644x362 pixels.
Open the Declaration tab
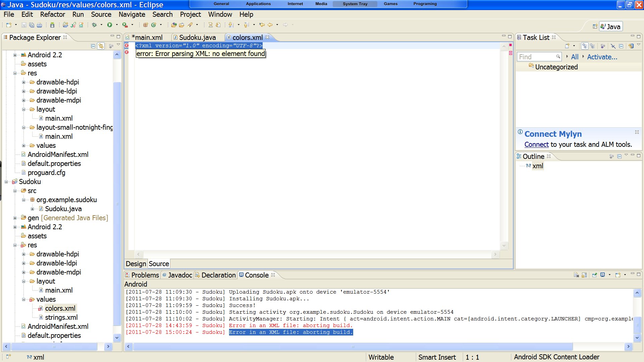coord(215,275)
